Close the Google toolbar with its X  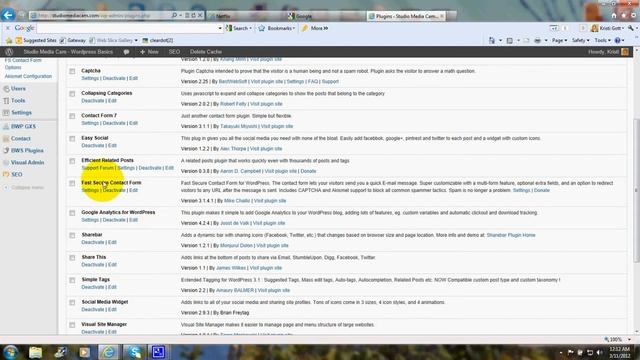8,28
